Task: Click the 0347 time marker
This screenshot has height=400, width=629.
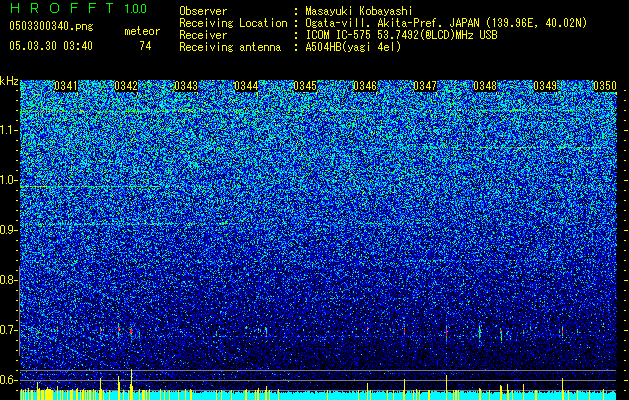Action: [x=425, y=86]
